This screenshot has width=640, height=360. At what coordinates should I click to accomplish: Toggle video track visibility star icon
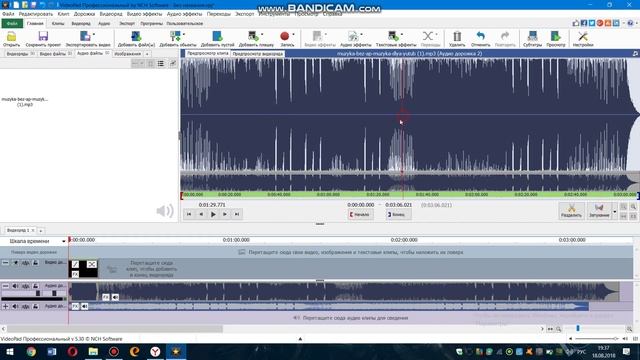point(16,263)
